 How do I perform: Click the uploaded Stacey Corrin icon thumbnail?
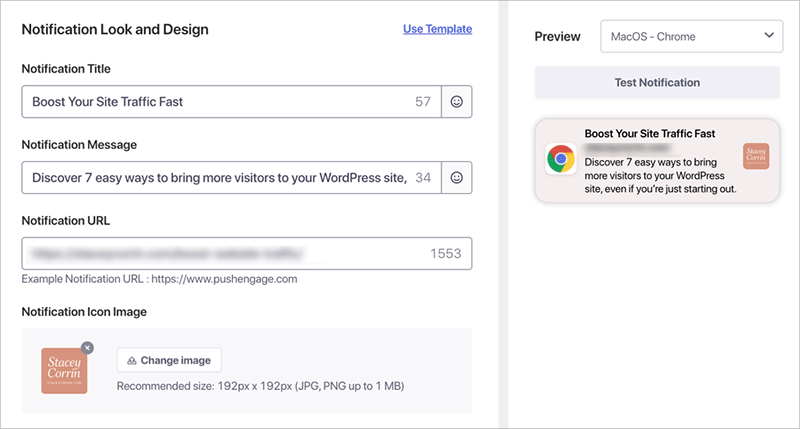pos(64,371)
